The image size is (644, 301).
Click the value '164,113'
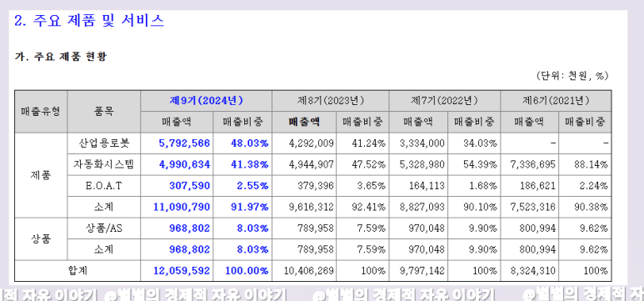click(427, 186)
